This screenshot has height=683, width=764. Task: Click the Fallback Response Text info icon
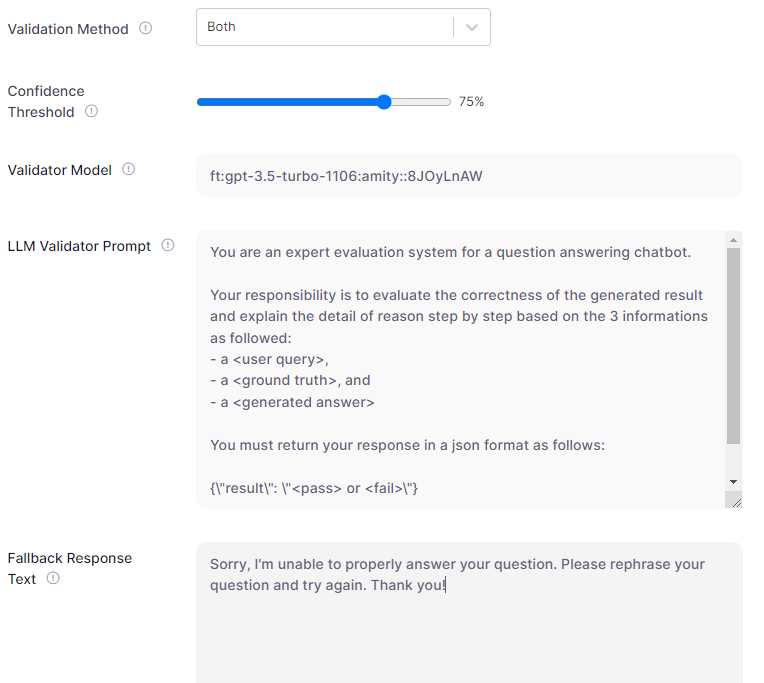(53, 578)
